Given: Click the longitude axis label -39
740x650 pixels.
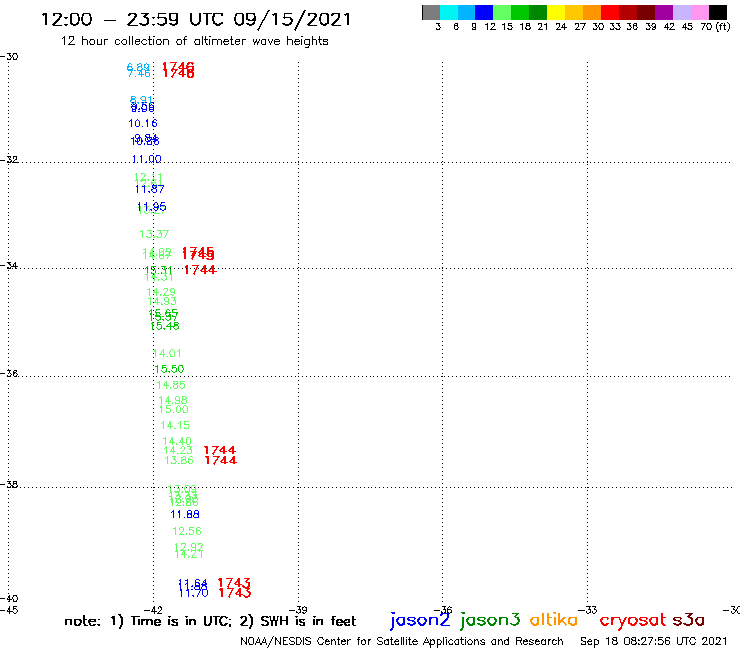Looking at the screenshot, I should [x=298, y=610].
